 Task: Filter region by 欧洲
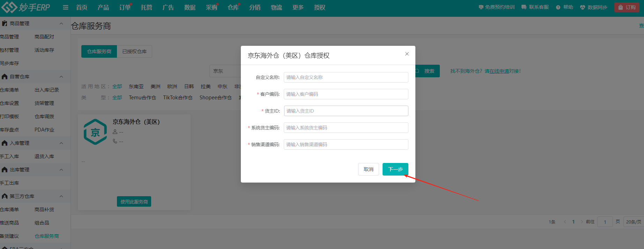[172, 86]
